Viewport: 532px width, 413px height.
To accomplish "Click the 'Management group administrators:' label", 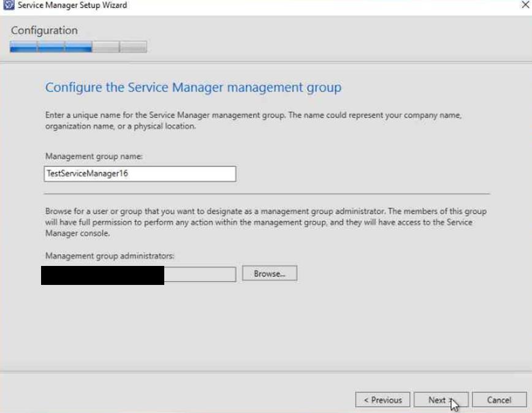I will point(110,256).
